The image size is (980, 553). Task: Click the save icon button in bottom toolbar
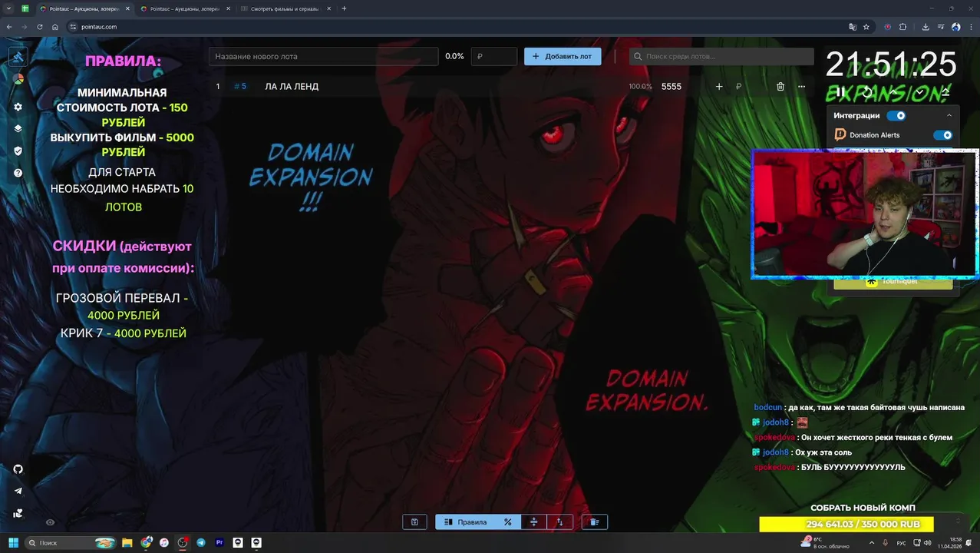pyautogui.click(x=414, y=522)
